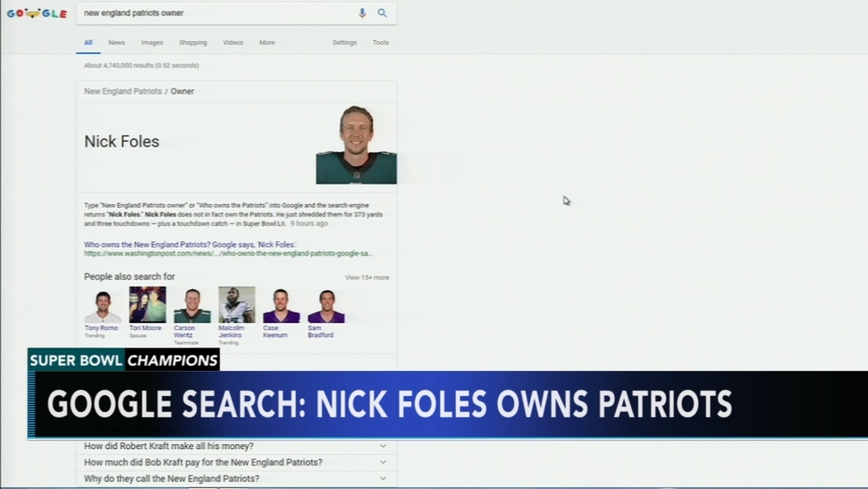Select the Shopping tab

tap(193, 43)
